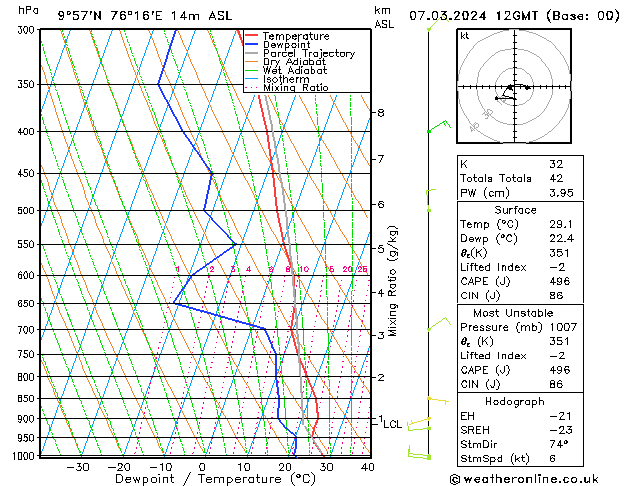Click the wind barb at 400 hPa
Viewport: 629px width, 486px height.
(438, 126)
